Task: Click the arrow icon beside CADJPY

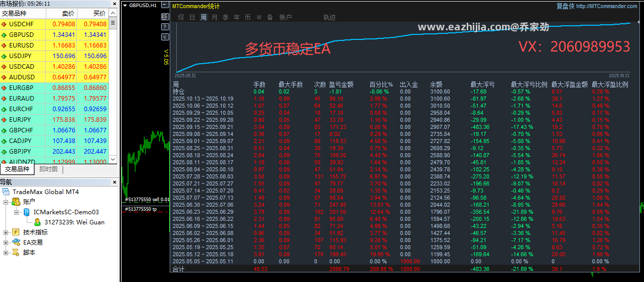Action: [x=5, y=141]
